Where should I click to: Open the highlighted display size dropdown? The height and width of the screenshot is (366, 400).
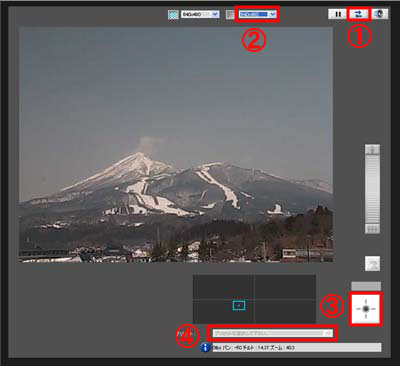coord(257,14)
